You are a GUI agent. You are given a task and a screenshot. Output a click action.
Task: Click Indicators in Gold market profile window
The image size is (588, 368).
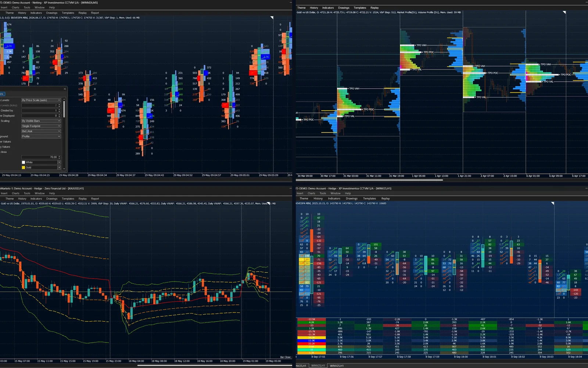tap(328, 8)
